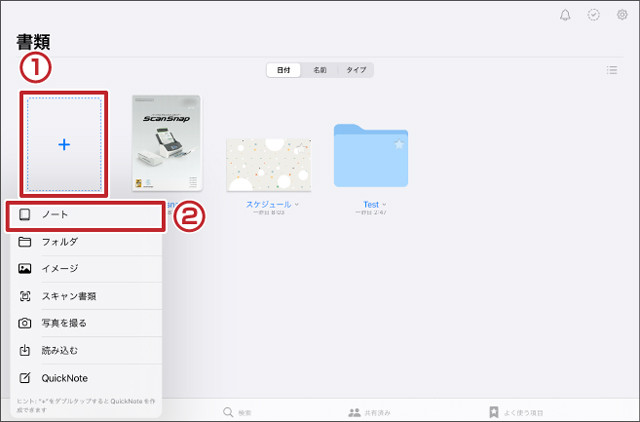Choose スキャン書類 to scan a document
Screen dimensions: 640x422
click(84, 296)
